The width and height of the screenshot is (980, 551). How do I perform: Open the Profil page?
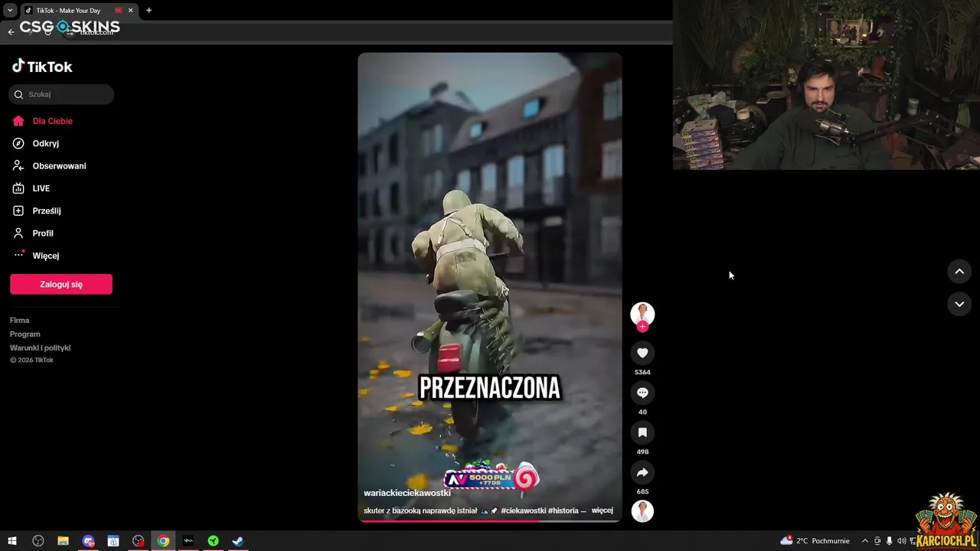(x=43, y=233)
